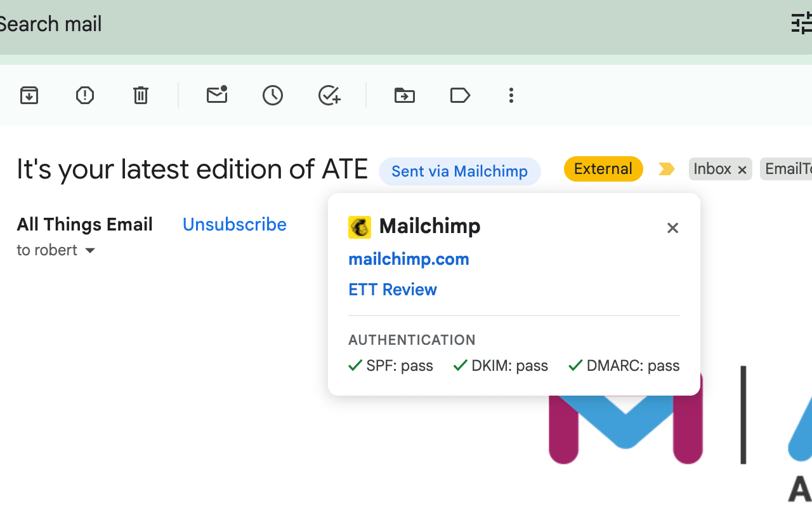Screen dimensions: 812x508
Task: Apply a label to the email
Action: point(460,95)
